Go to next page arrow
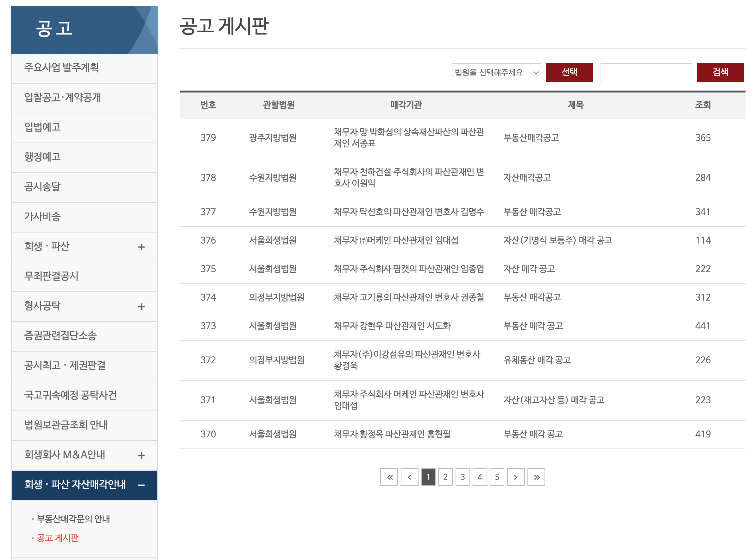 point(515,477)
